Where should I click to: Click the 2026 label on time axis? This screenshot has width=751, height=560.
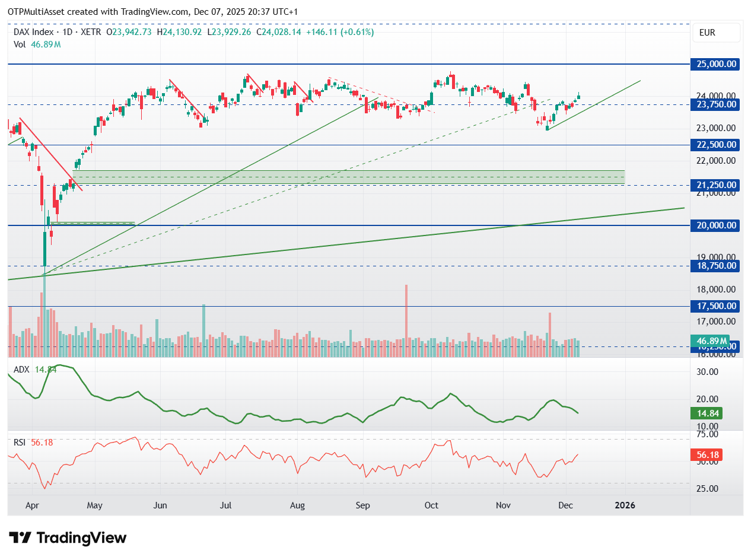pos(625,505)
